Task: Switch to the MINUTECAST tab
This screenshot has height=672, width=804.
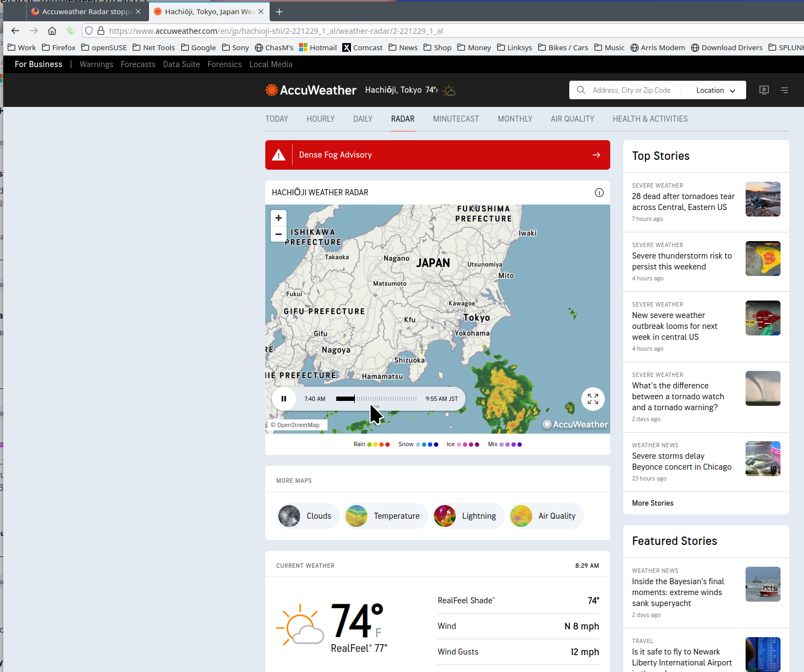Action: 456,119
